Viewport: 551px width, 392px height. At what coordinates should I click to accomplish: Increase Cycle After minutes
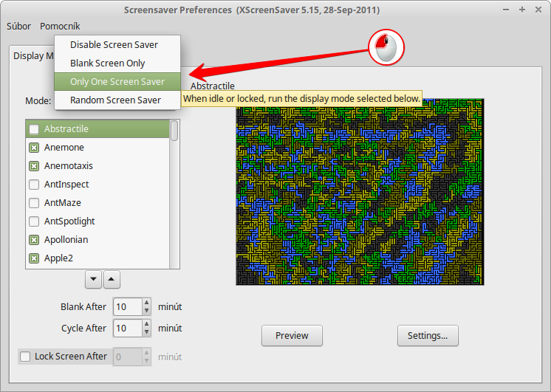pyautogui.click(x=147, y=324)
